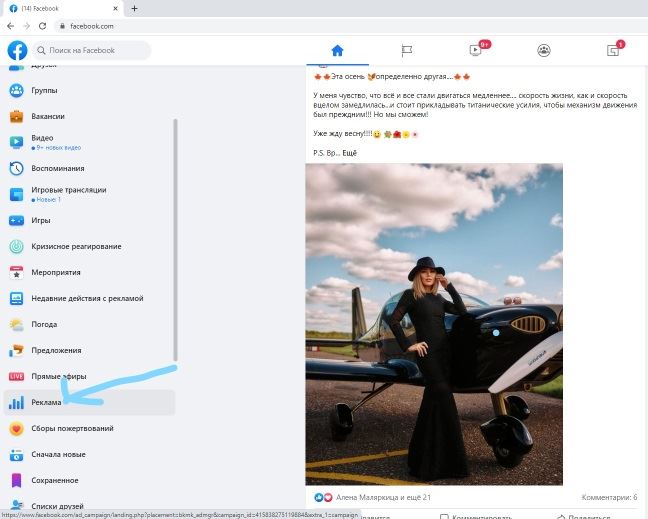648x519 pixels.
Task: Click the Воспоминания clock icon
Action: coord(17,168)
